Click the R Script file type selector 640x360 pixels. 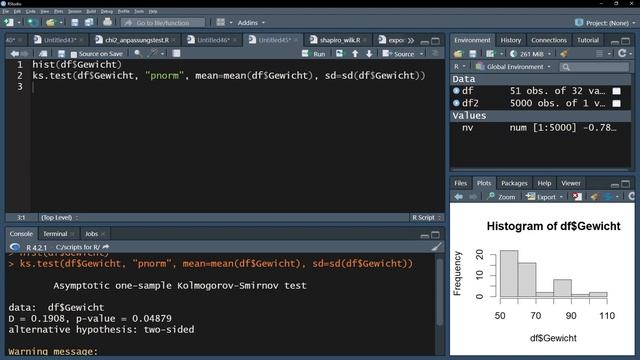click(x=426, y=218)
